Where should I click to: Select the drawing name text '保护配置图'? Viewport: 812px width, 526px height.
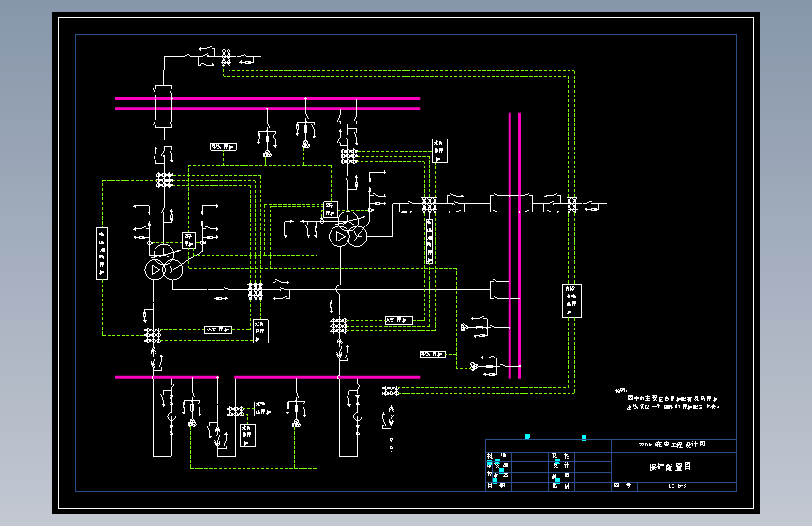(670, 467)
